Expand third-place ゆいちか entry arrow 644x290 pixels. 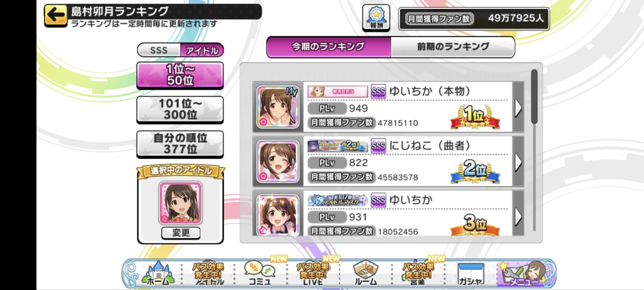coord(518,215)
